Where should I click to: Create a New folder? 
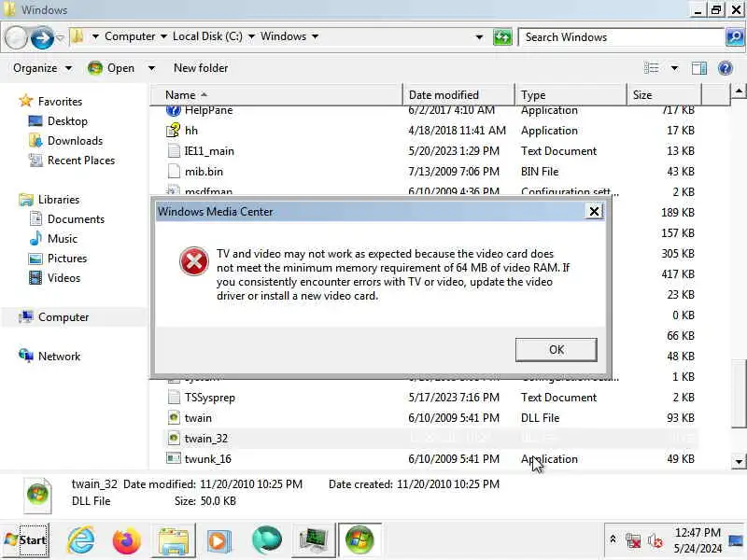click(201, 68)
